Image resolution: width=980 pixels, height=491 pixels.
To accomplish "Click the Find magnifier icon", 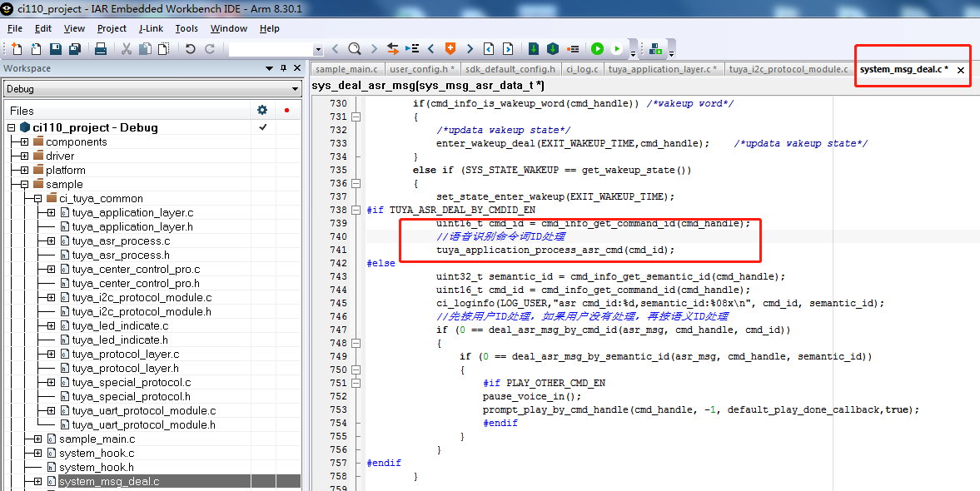I will coord(355,49).
